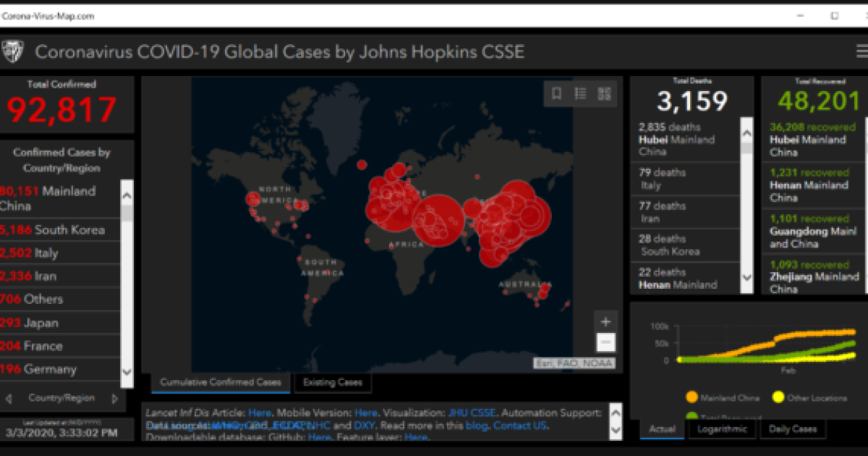Open the map legend list icon
Viewport: 868px width, 456px height.
[x=580, y=93]
